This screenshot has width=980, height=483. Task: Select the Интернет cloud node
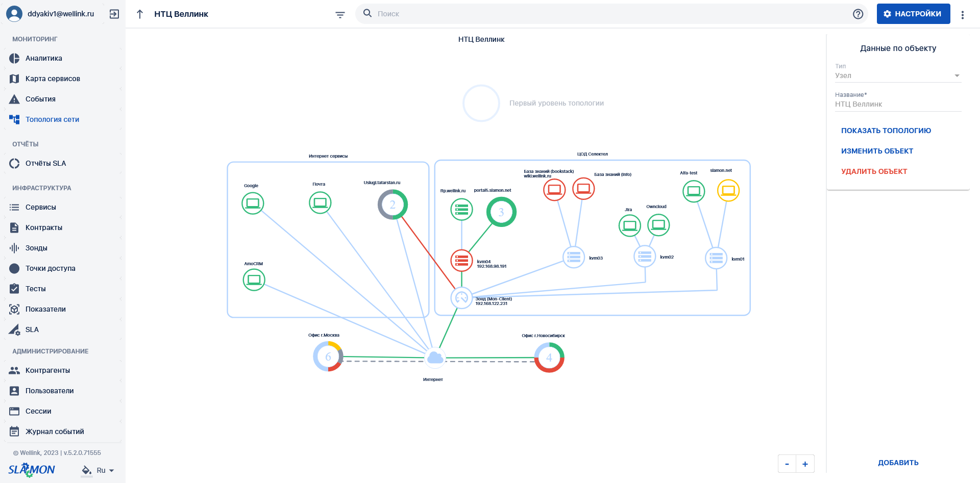pos(435,358)
